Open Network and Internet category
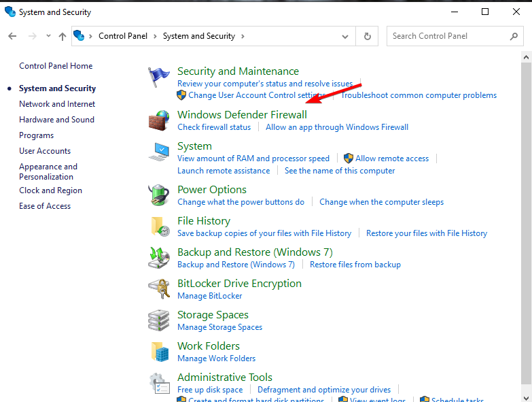 click(57, 104)
